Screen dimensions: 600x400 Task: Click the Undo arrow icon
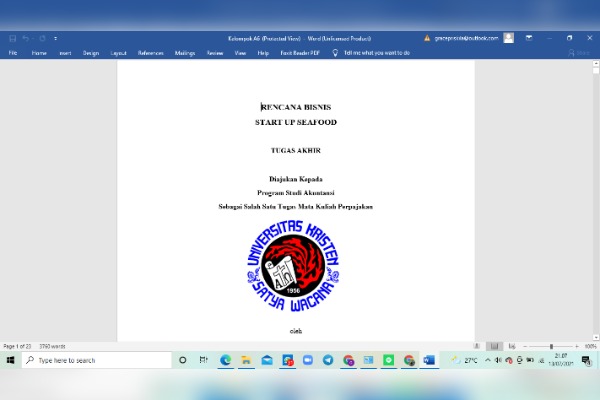pos(26,38)
